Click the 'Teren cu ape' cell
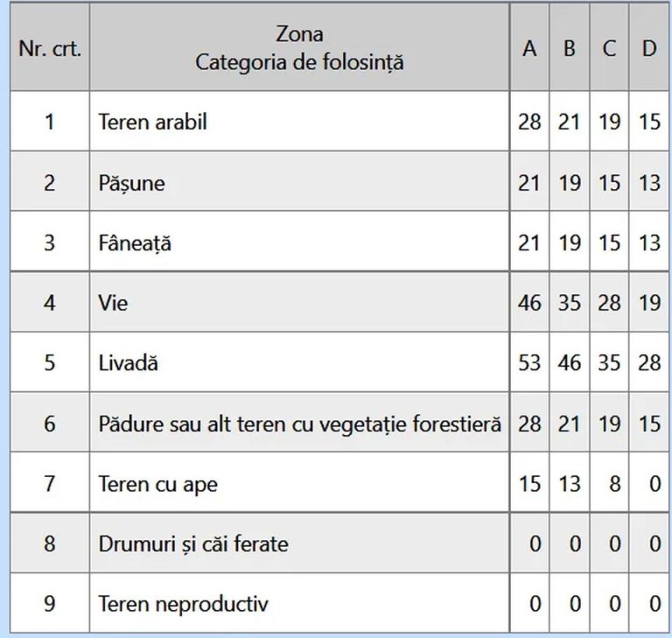Image resolution: width=672 pixels, height=638 pixels. [299, 483]
